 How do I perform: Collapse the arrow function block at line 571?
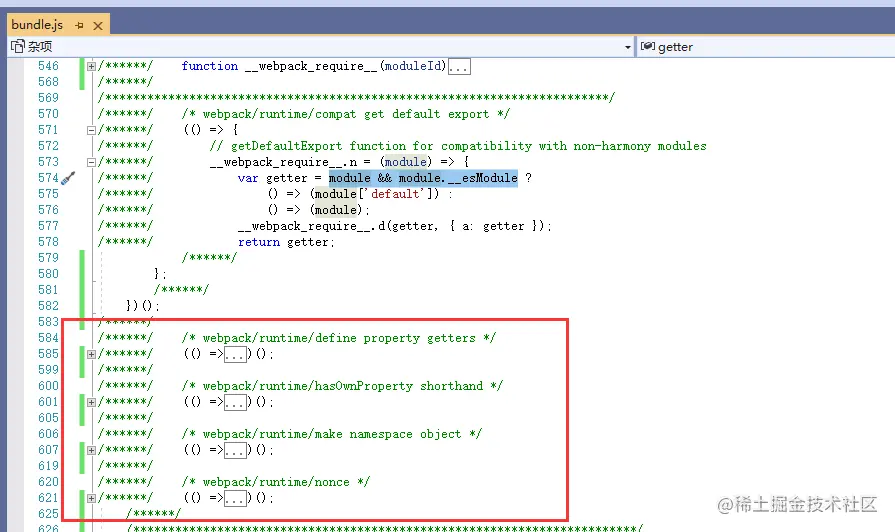91,130
